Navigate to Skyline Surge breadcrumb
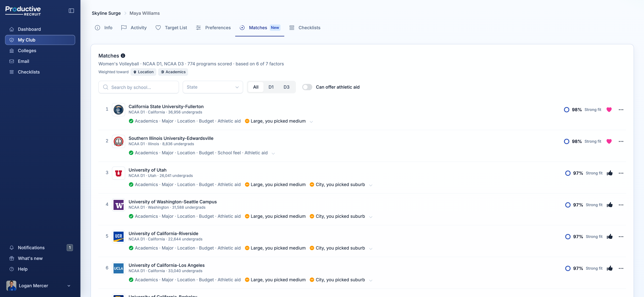644x297 pixels. pyautogui.click(x=106, y=13)
